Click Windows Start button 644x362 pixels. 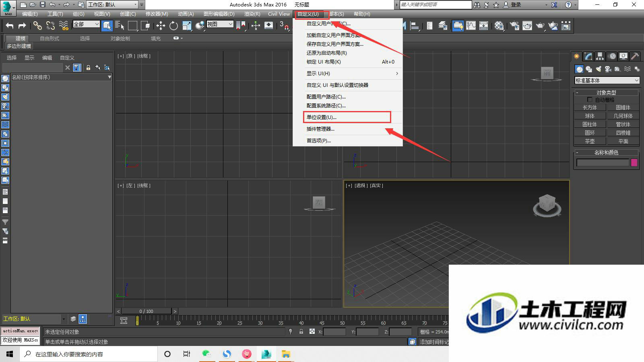point(10,354)
